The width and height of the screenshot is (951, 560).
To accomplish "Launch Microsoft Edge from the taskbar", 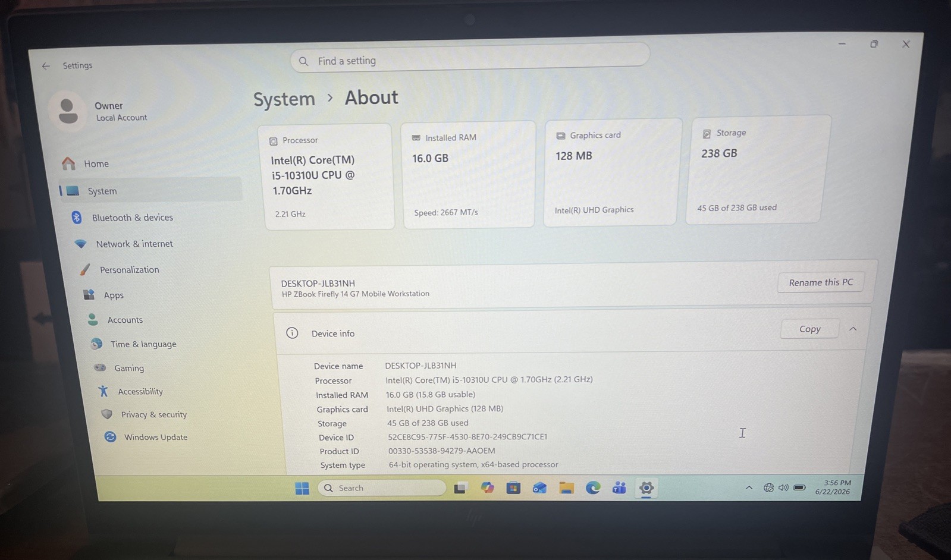I will [593, 488].
